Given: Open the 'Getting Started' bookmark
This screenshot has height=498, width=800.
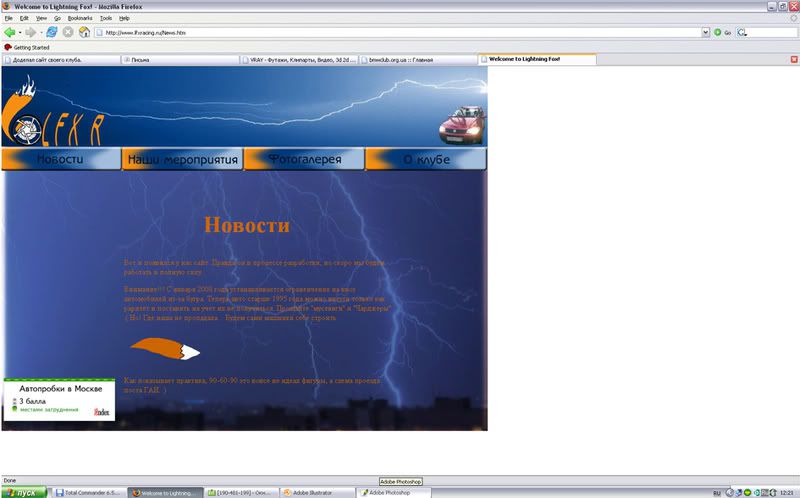Looking at the screenshot, I should 27,47.
